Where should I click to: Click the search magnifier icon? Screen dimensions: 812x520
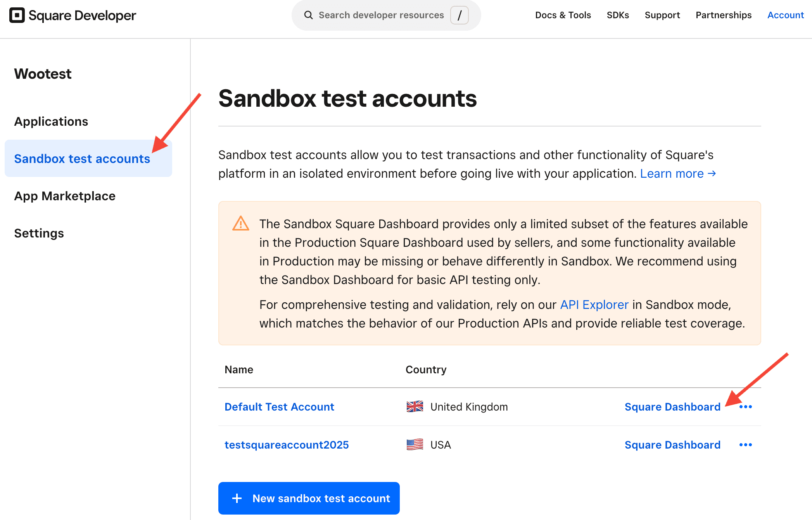click(308, 15)
